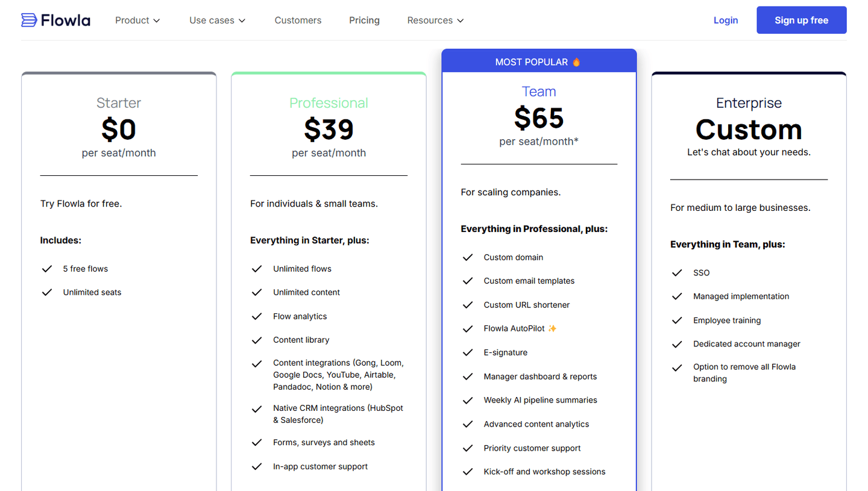Click the checkmark beside E-signature
Image resolution: width=868 pixels, height=491 pixels.
click(x=467, y=352)
